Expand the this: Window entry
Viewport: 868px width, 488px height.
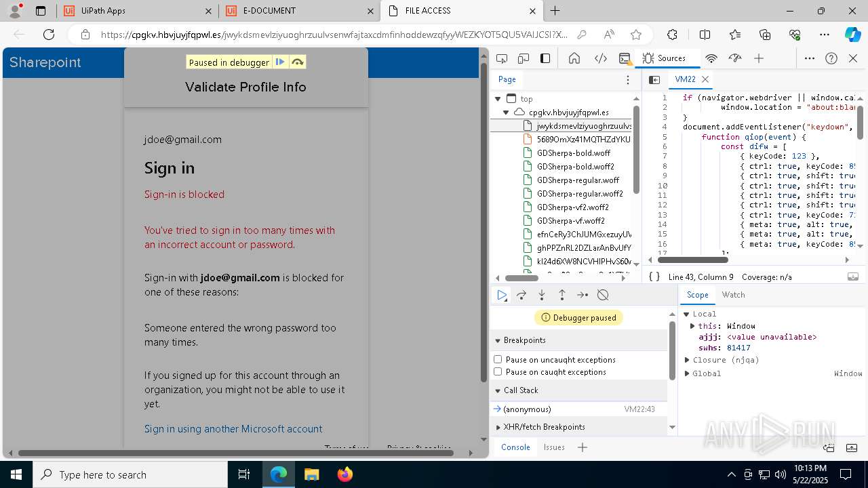(x=693, y=326)
